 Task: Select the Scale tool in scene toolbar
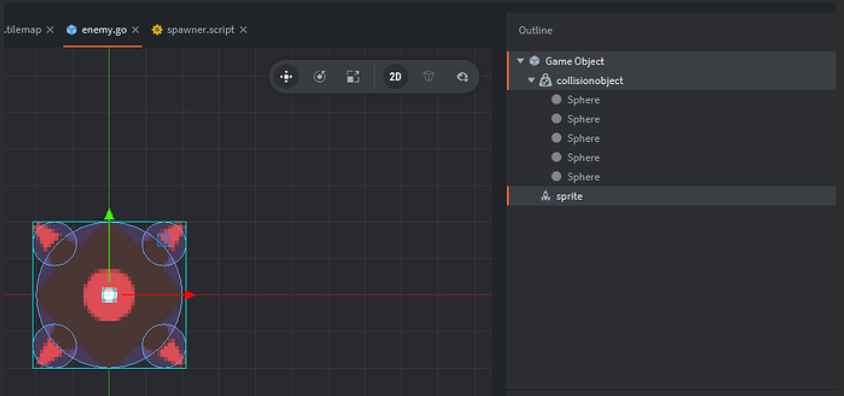click(x=353, y=77)
